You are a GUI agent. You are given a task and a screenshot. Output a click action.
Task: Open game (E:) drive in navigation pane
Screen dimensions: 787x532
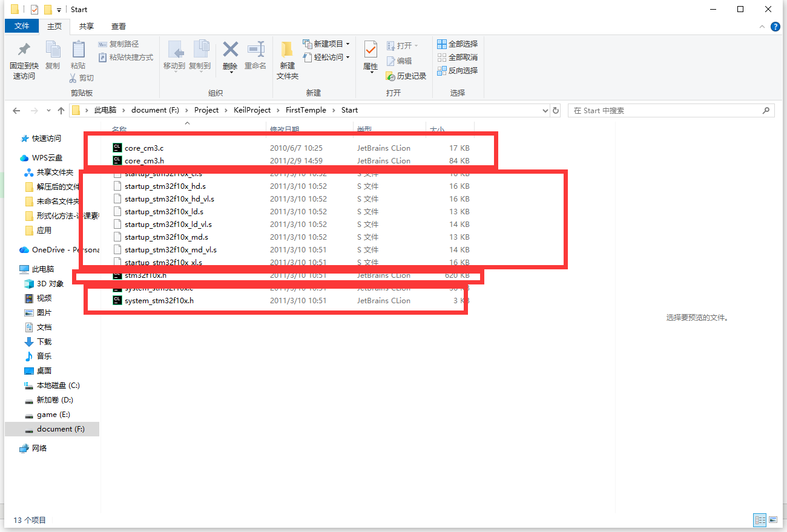click(53, 415)
